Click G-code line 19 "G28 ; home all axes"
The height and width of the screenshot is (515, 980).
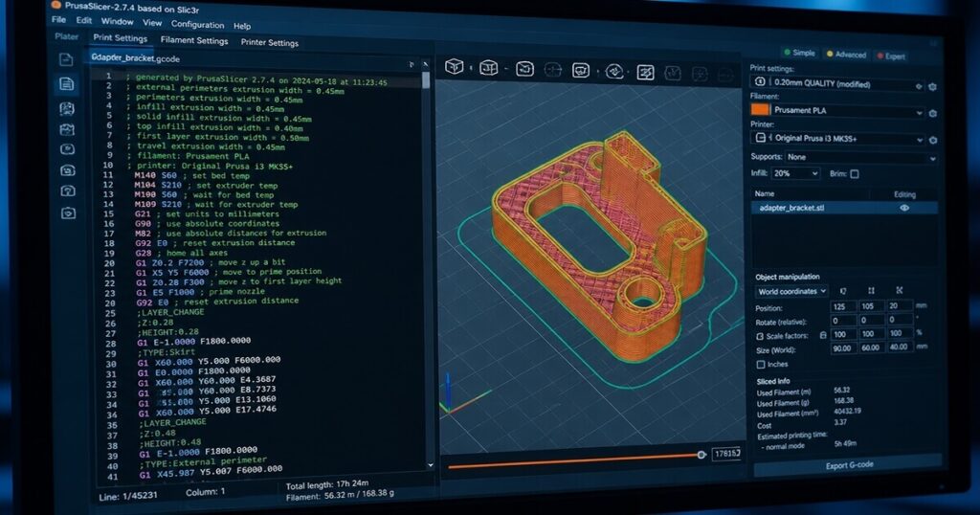[181, 253]
